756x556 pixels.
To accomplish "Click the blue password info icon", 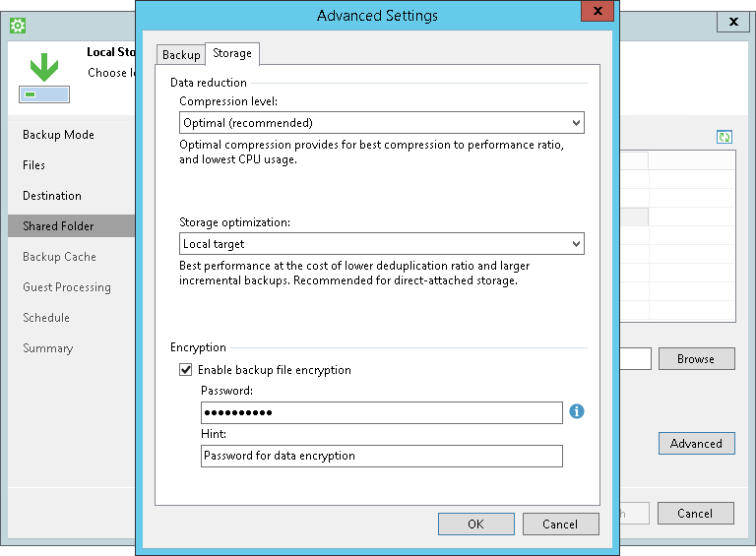I will [x=576, y=411].
